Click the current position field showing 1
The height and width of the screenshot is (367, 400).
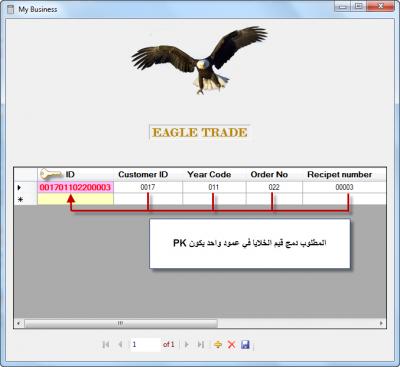click(145, 344)
